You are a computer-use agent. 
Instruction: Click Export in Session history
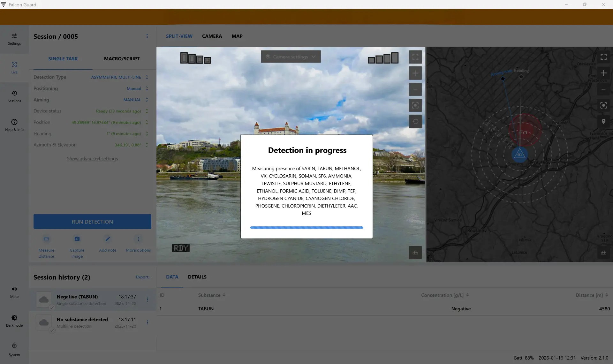[144, 277]
